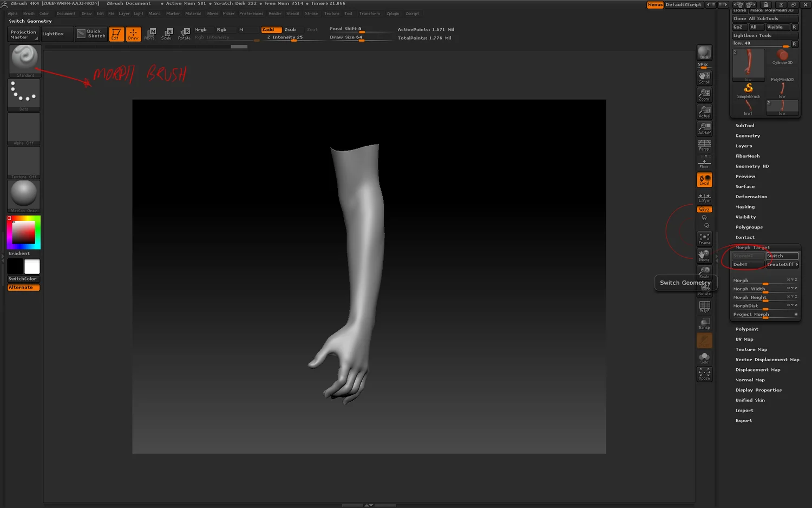This screenshot has height=508, width=812.
Task: Enable Solo mode on the right shelf
Action: pos(704,356)
